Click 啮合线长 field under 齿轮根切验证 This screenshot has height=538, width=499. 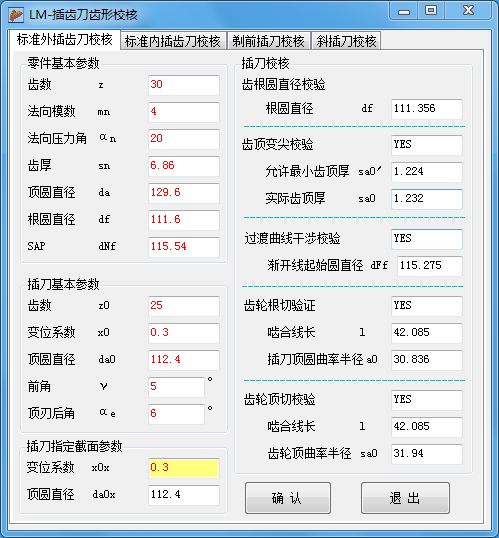click(427, 333)
